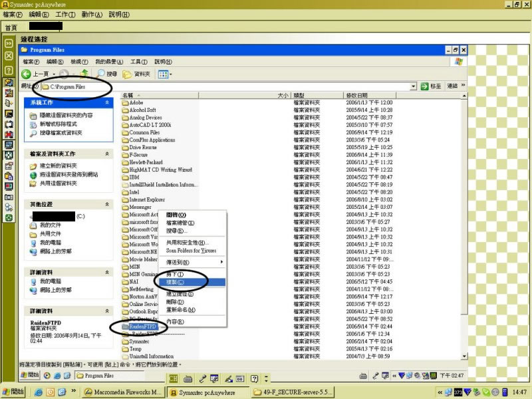Choose 刪除(D) from the context menu
The width and height of the screenshot is (532, 399).
point(192,302)
